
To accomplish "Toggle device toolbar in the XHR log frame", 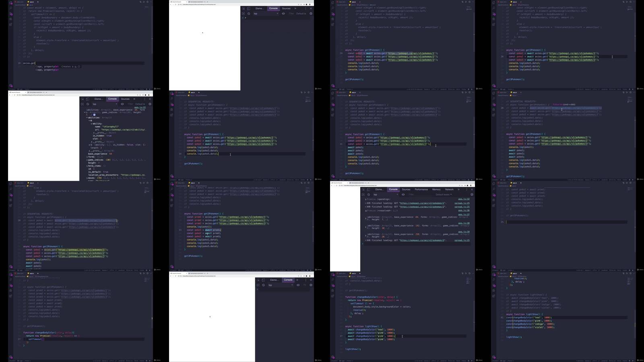I will (368, 189).
